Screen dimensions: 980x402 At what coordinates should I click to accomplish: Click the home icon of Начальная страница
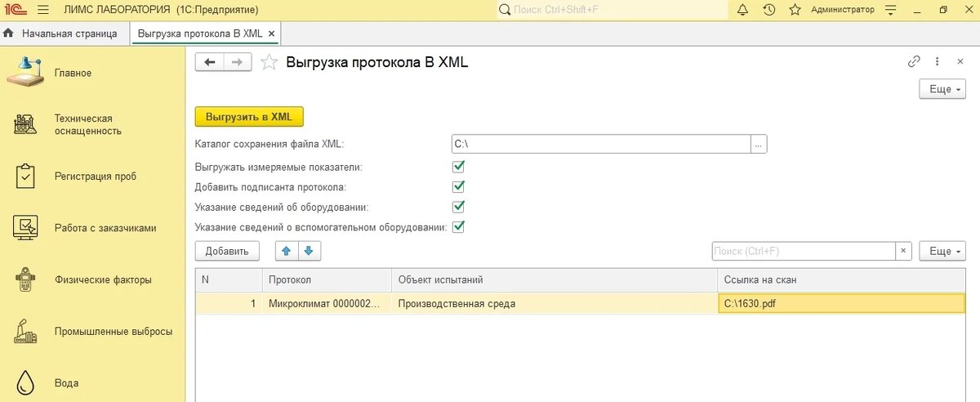[x=9, y=33]
